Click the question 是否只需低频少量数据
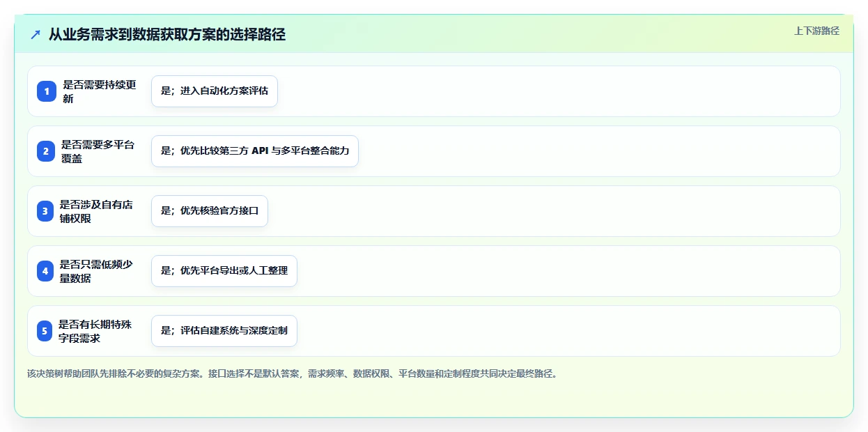 point(96,271)
